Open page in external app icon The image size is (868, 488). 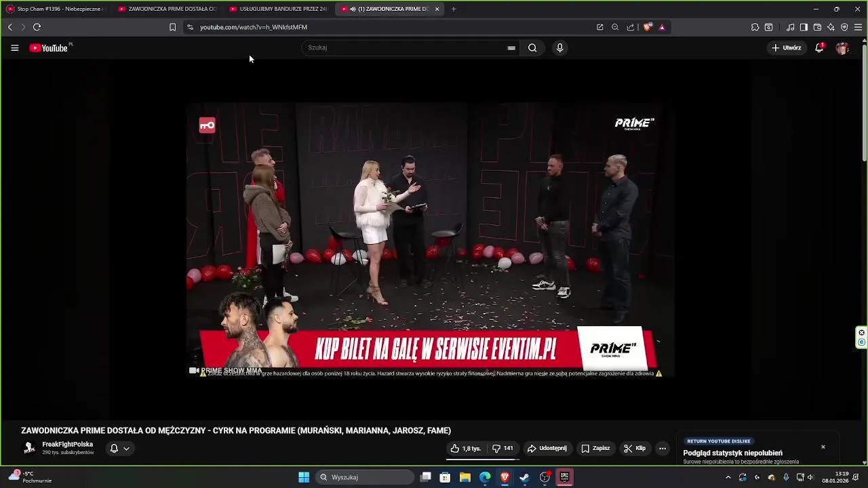click(x=600, y=27)
